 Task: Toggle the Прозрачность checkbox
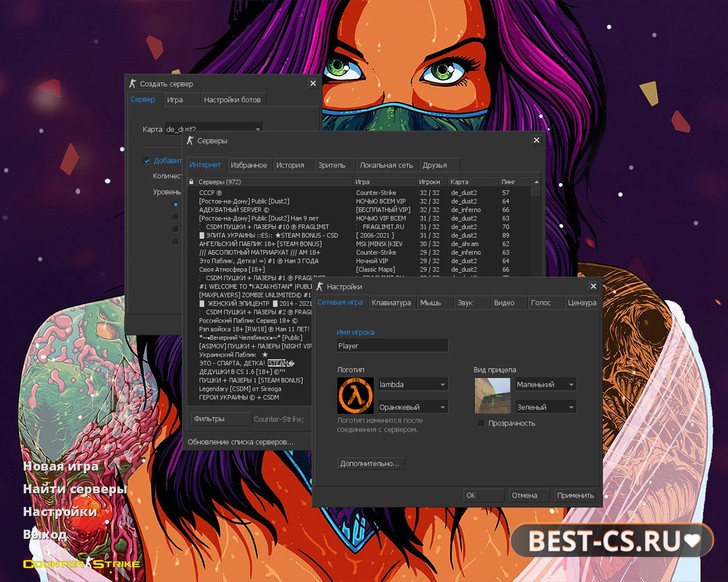(481, 423)
